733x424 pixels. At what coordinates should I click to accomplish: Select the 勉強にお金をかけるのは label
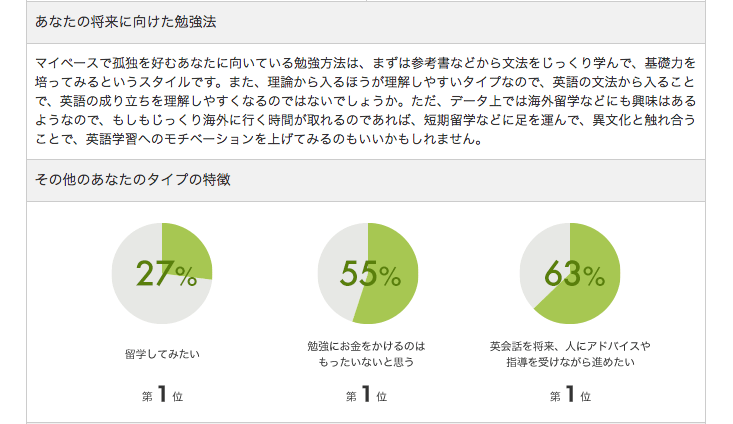[x=366, y=346]
